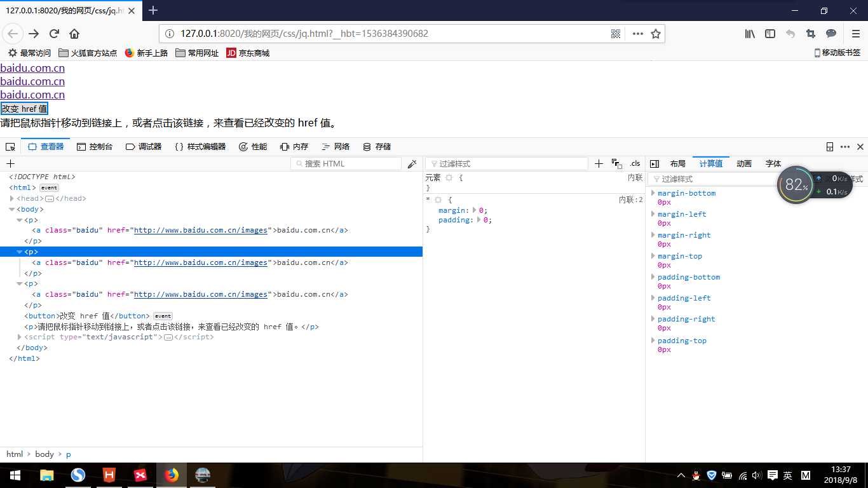Click selector highlighter icon beside * rule
This screenshot has height=488, width=868.
point(438,200)
